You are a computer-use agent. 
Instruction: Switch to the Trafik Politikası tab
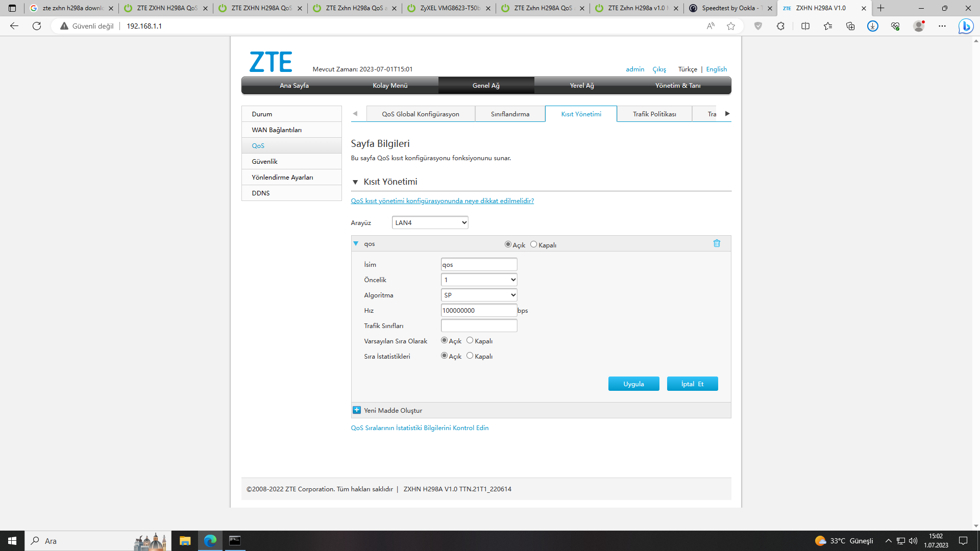coord(654,114)
